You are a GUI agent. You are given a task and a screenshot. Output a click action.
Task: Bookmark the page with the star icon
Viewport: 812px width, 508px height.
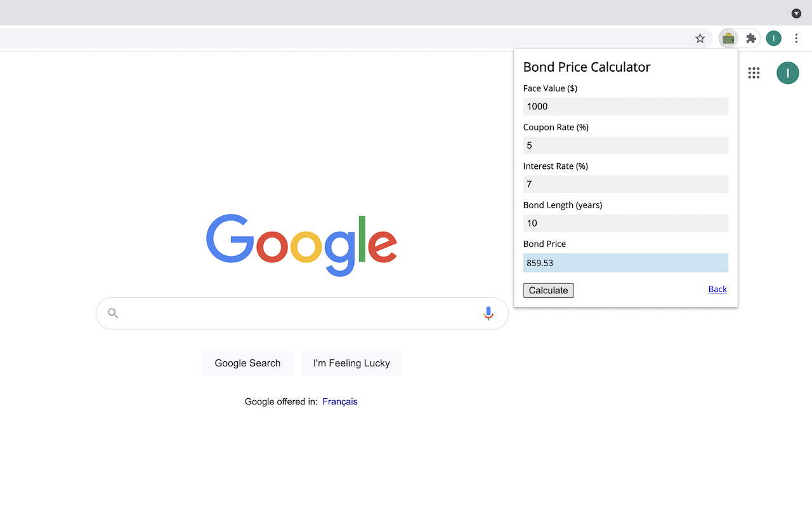(x=700, y=38)
